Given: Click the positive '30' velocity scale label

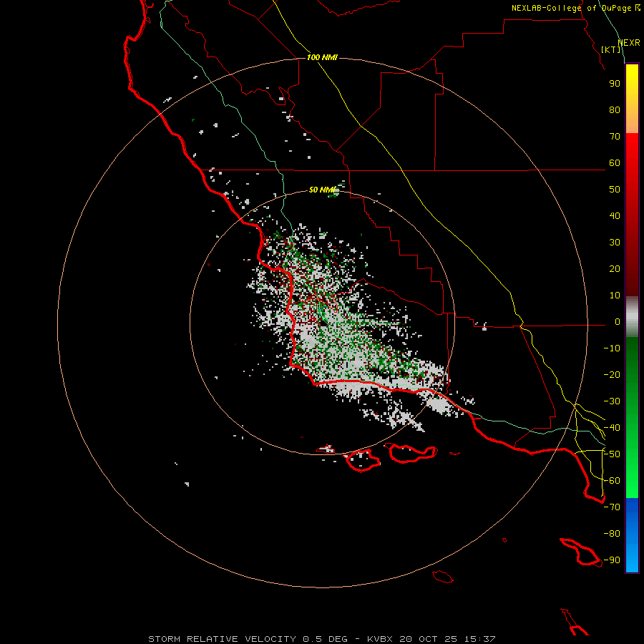Looking at the screenshot, I should tap(615, 243).
